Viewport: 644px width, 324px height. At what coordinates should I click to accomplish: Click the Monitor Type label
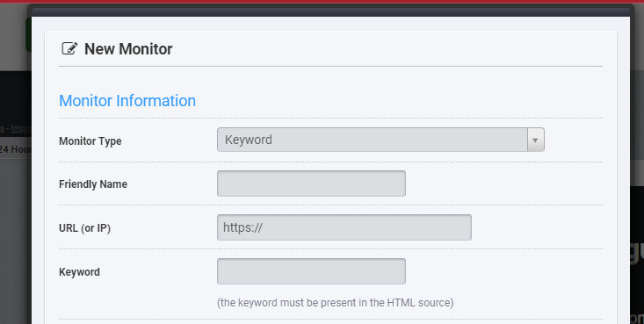[x=90, y=140]
